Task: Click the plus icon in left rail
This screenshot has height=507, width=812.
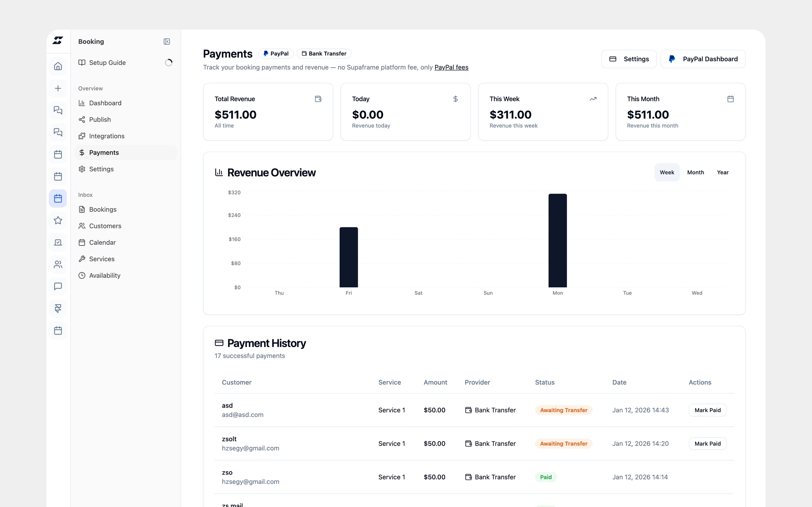Action: [x=58, y=88]
